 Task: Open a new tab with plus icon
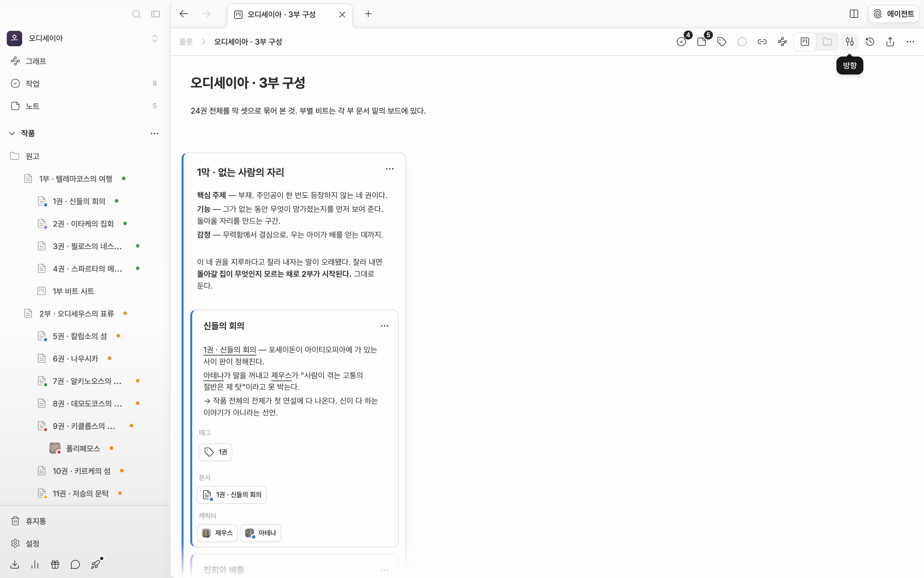(368, 14)
